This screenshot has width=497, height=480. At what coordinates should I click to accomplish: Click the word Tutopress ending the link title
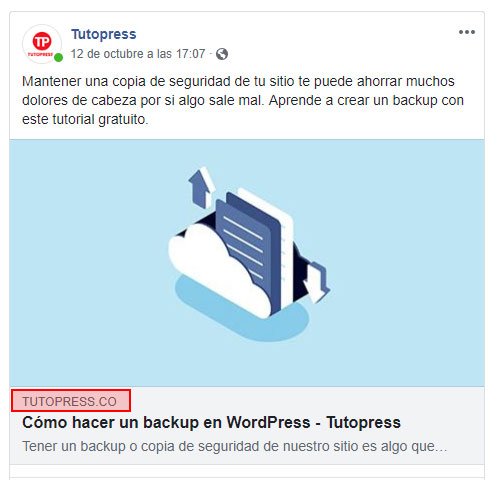[x=363, y=422]
